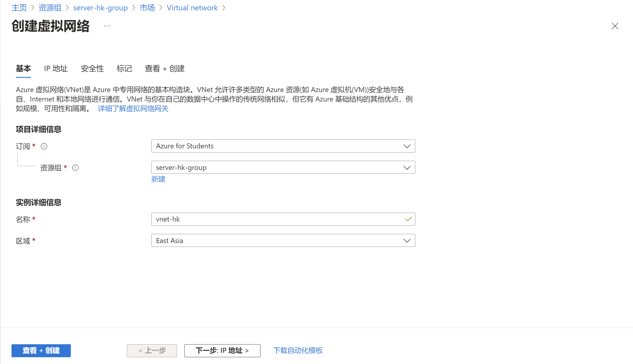The height and width of the screenshot is (364, 633).
Task: Click the vnet-hk name input field
Action: pyautogui.click(x=277, y=219)
